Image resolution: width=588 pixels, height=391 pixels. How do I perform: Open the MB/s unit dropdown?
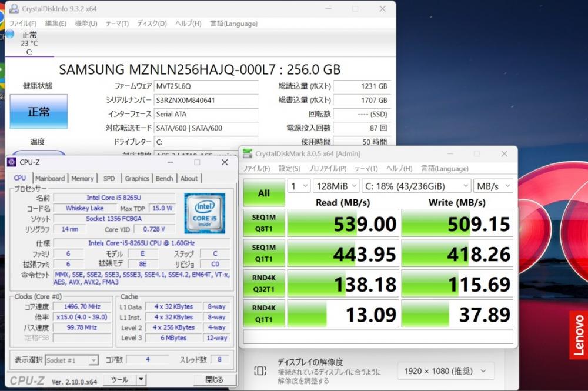[493, 186]
